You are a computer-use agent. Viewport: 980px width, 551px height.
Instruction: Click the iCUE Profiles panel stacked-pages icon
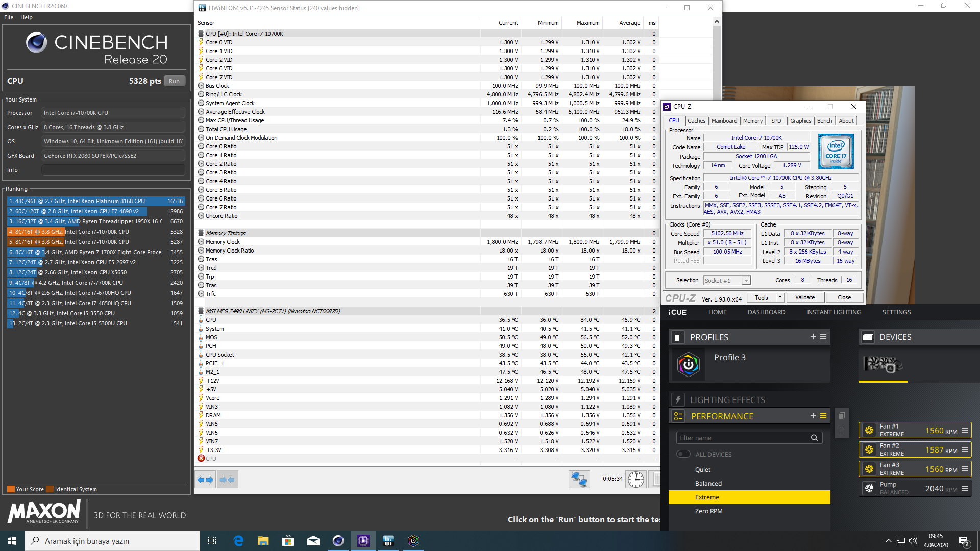(x=678, y=337)
